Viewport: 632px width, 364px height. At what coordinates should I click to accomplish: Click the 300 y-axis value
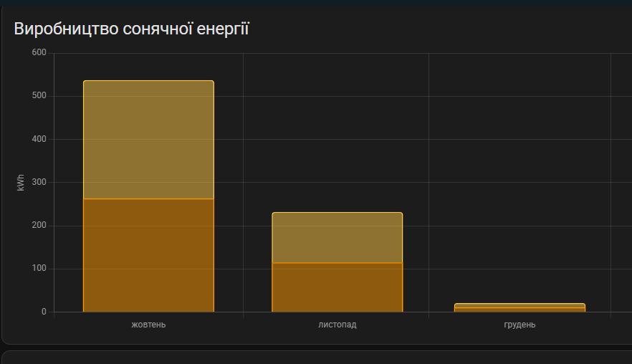tap(39, 182)
